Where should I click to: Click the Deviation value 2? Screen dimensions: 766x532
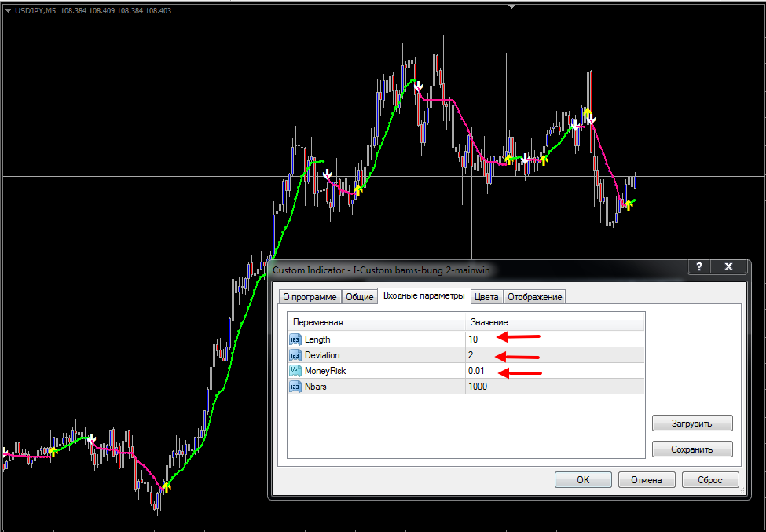(x=471, y=355)
